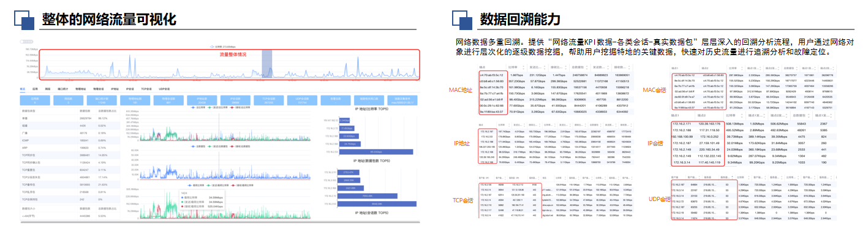Select IP session peer 117.40.145.119

[709, 162]
